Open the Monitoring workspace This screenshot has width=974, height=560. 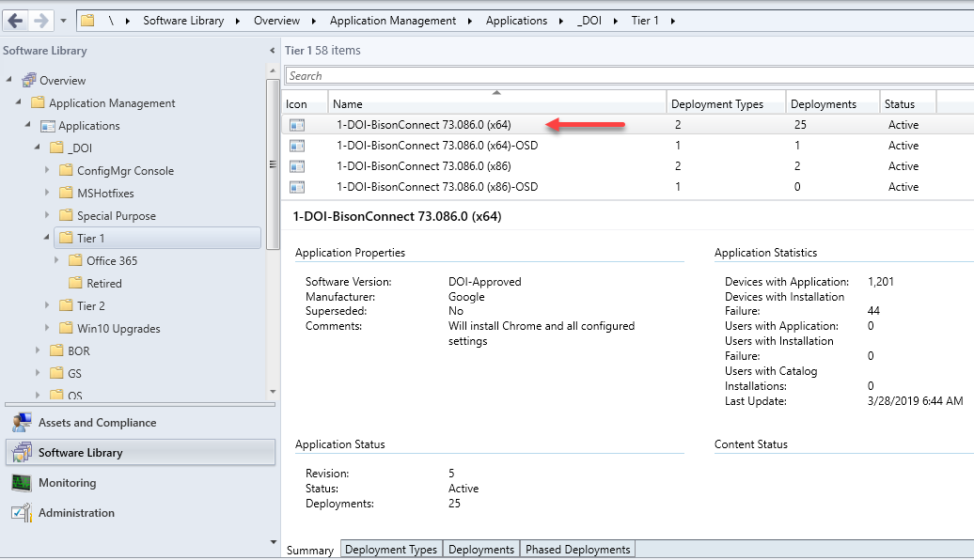coord(140,482)
